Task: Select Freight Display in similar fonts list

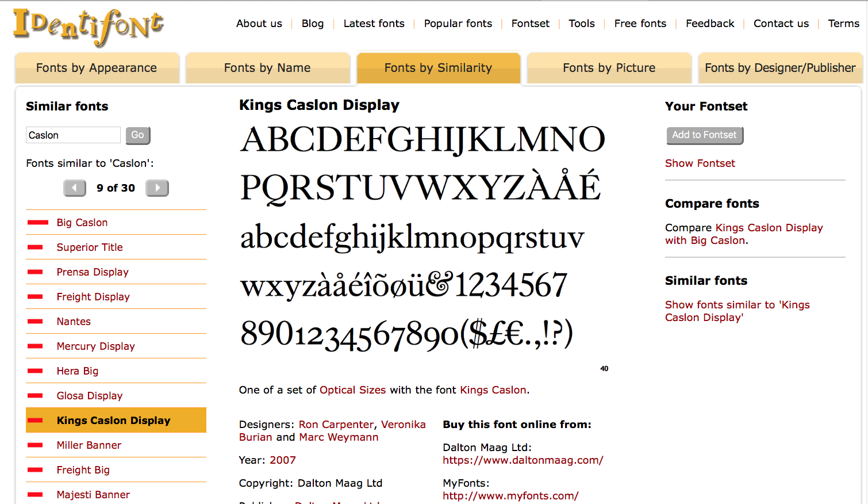Action: pos(93,297)
